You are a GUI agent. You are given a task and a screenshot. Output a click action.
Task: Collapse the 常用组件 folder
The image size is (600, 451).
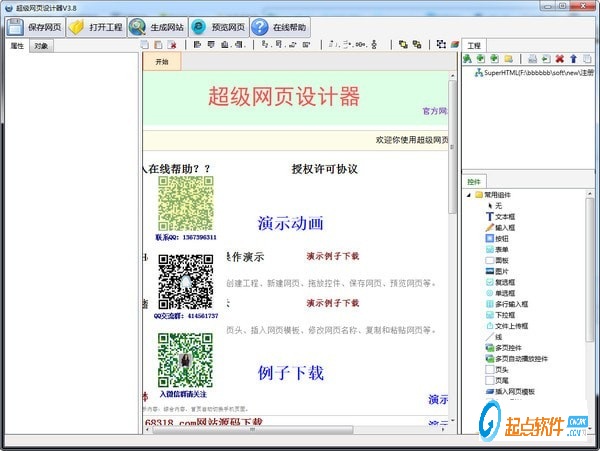tap(469, 195)
